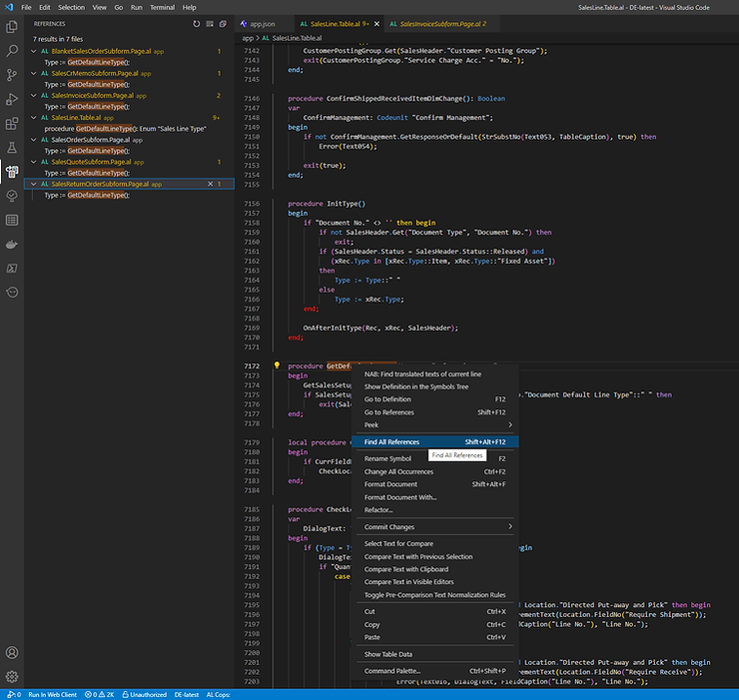
Task: Open the Run and Debug view
Action: click(x=12, y=99)
